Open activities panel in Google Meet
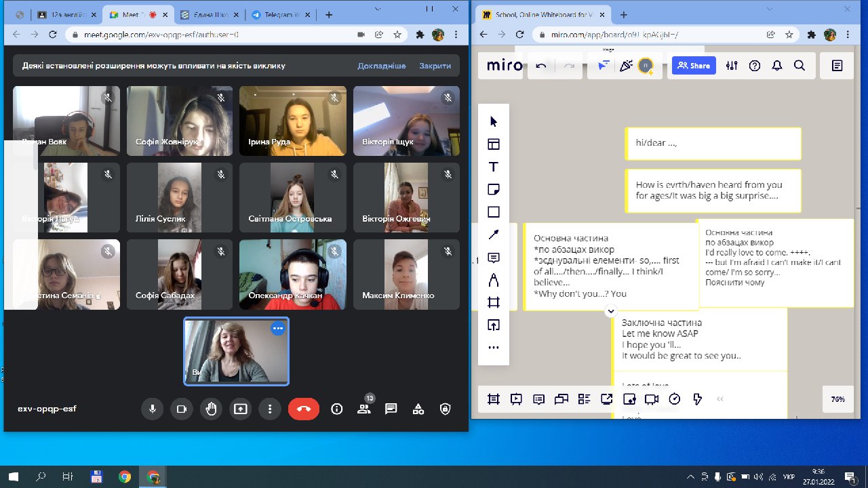868x488 pixels. [418, 409]
